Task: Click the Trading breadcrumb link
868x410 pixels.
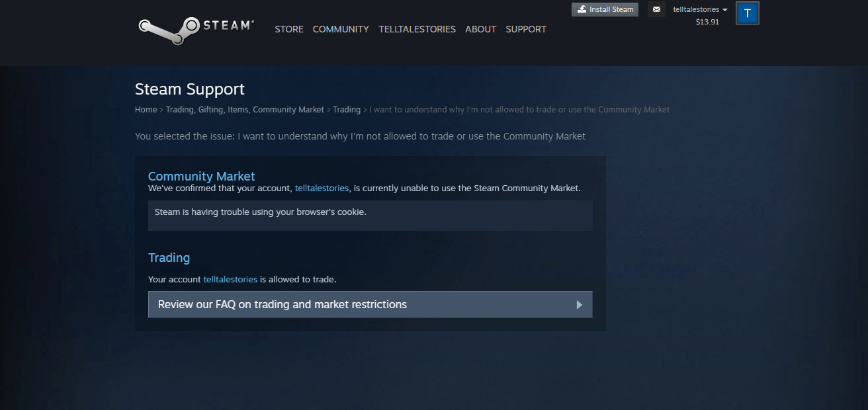Action: click(x=347, y=109)
